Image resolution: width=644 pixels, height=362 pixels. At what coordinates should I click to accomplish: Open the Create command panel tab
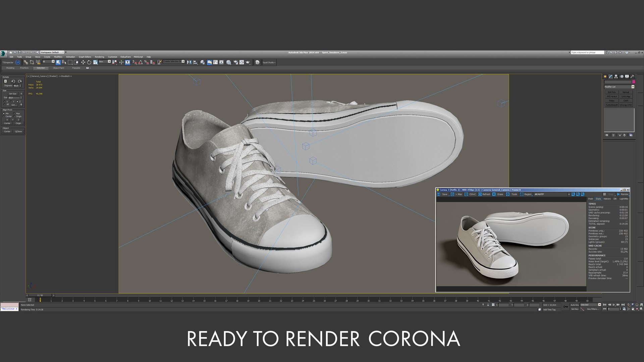click(x=605, y=76)
